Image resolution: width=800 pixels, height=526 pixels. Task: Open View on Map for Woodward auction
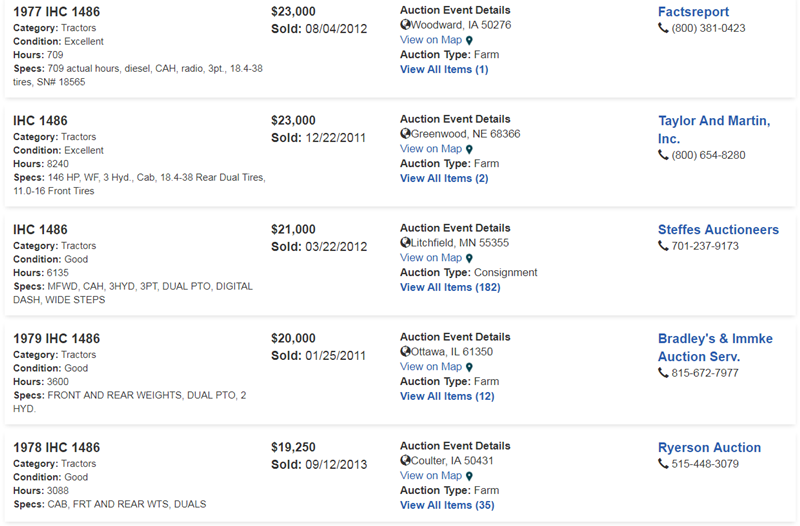click(x=431, y=40)
